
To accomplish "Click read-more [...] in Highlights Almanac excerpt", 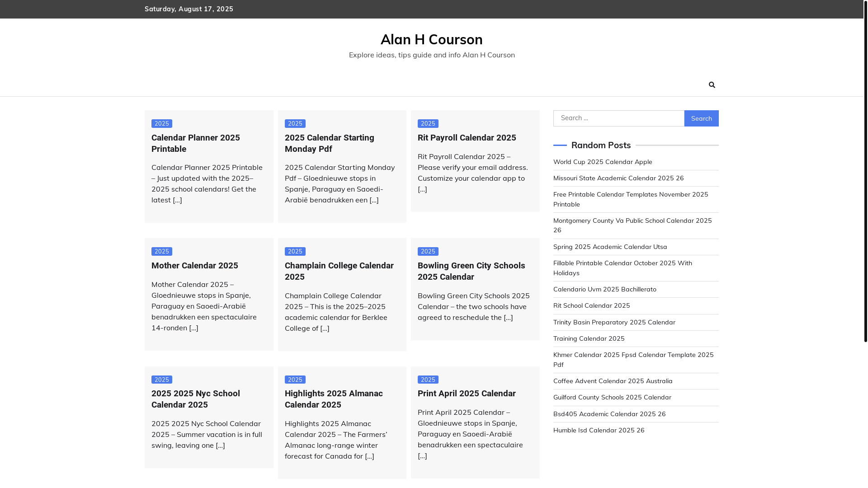I will 369,456.
